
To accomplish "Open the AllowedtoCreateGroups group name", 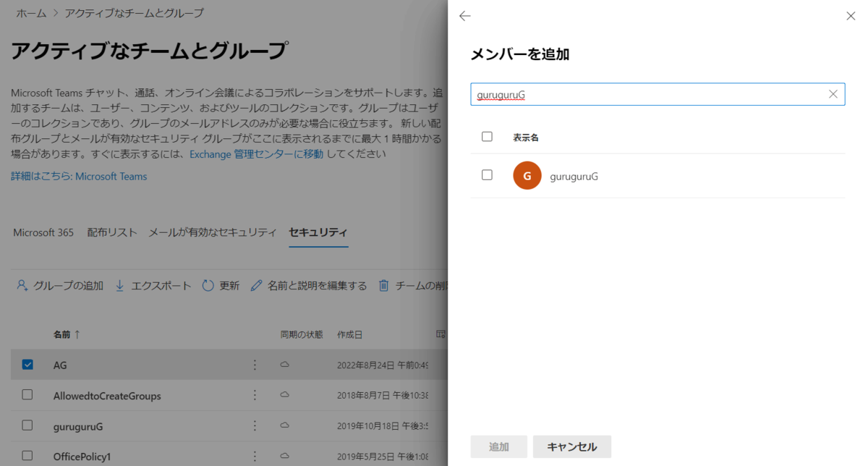I will pos(107,396).
